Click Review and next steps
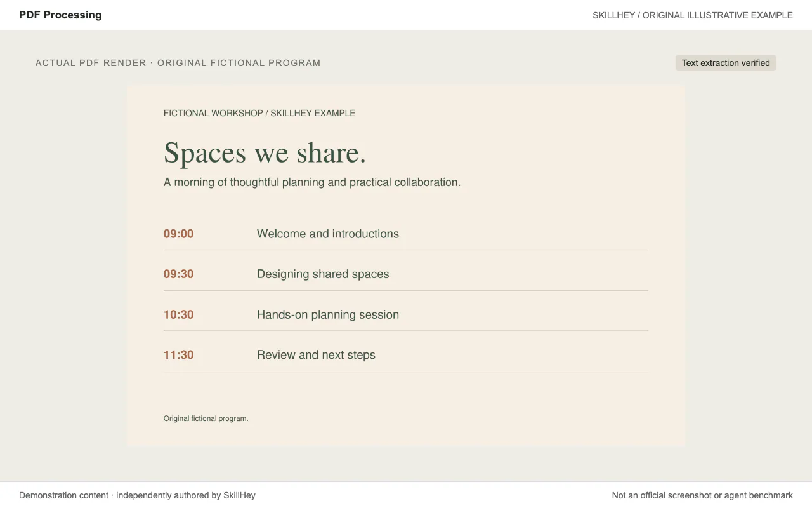This screenshot has width=812, height=508. coord(316,355)
